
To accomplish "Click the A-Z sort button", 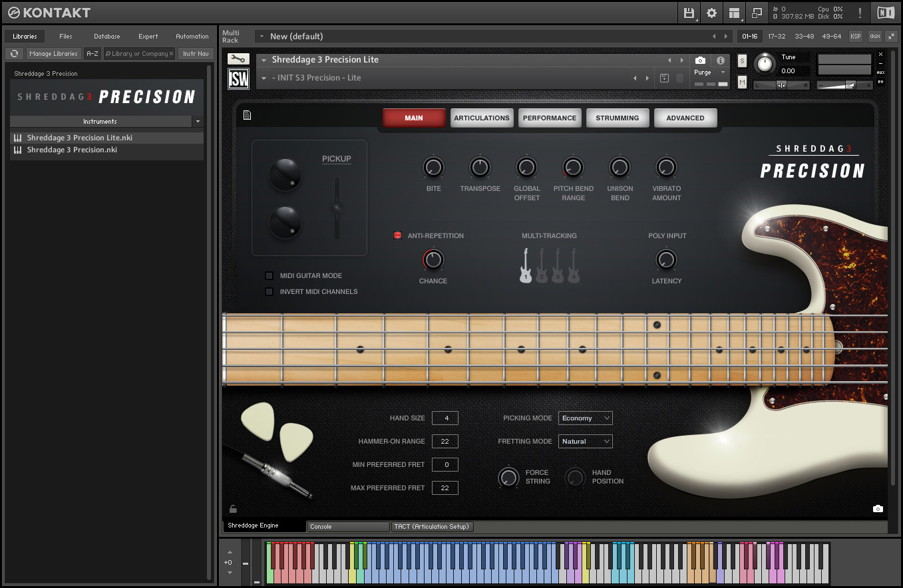I will tap(92, 54).
